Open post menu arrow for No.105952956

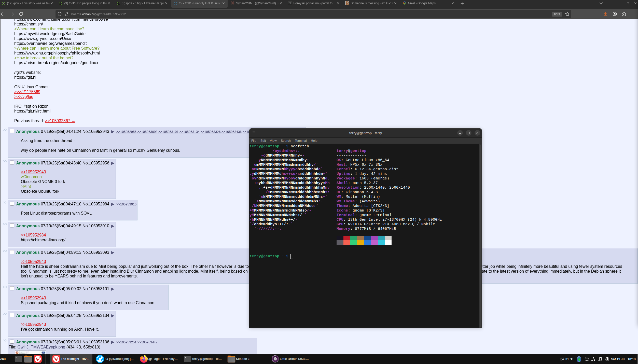113,163
